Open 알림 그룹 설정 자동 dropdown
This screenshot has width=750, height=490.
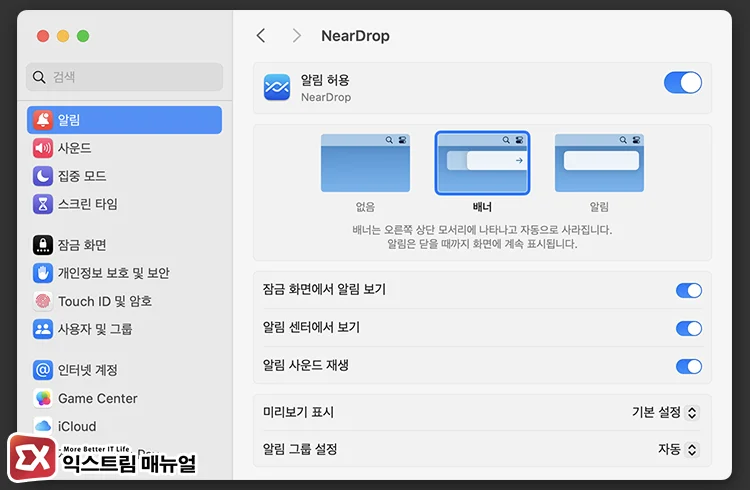tap(679, 449)
